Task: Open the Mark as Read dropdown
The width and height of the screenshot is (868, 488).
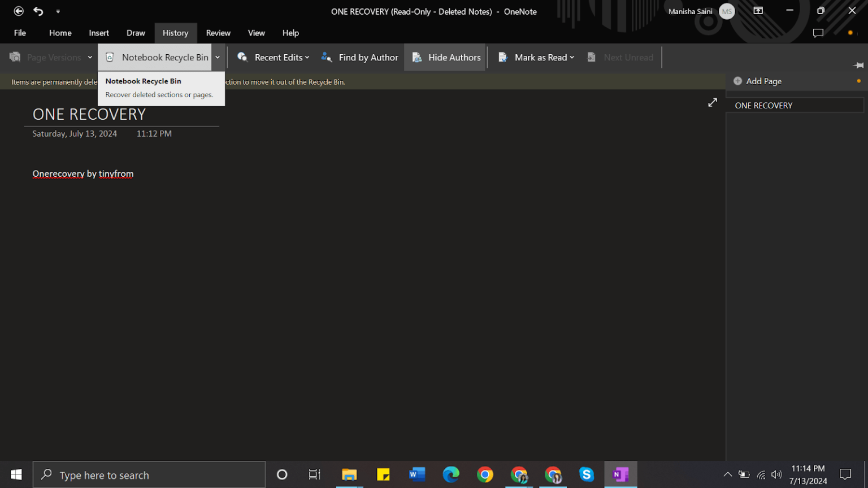Action: tap(572, 57)
